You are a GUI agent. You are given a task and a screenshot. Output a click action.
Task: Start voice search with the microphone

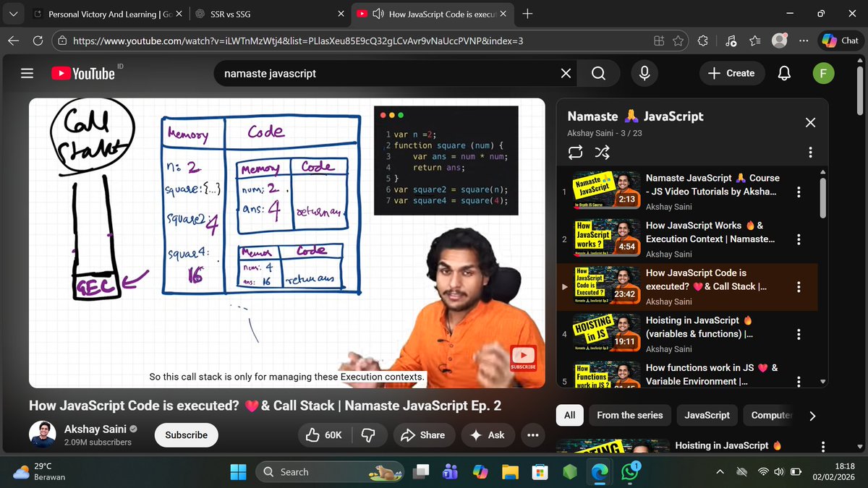(x=644, y=73)
